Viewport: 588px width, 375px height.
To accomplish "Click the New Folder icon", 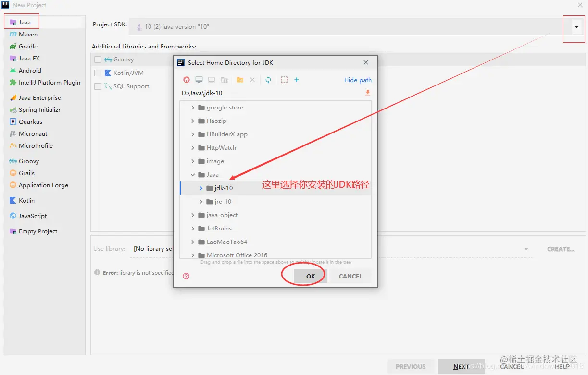I will pos(240,80).
